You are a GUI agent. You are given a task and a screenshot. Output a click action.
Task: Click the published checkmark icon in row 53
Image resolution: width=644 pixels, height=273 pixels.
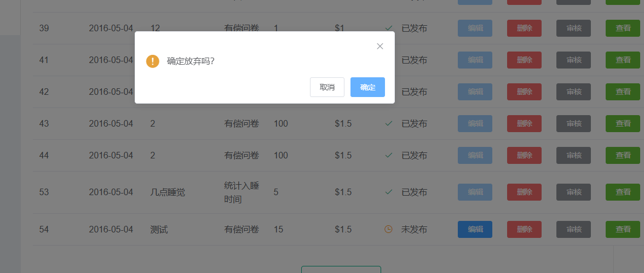(389, 192)
